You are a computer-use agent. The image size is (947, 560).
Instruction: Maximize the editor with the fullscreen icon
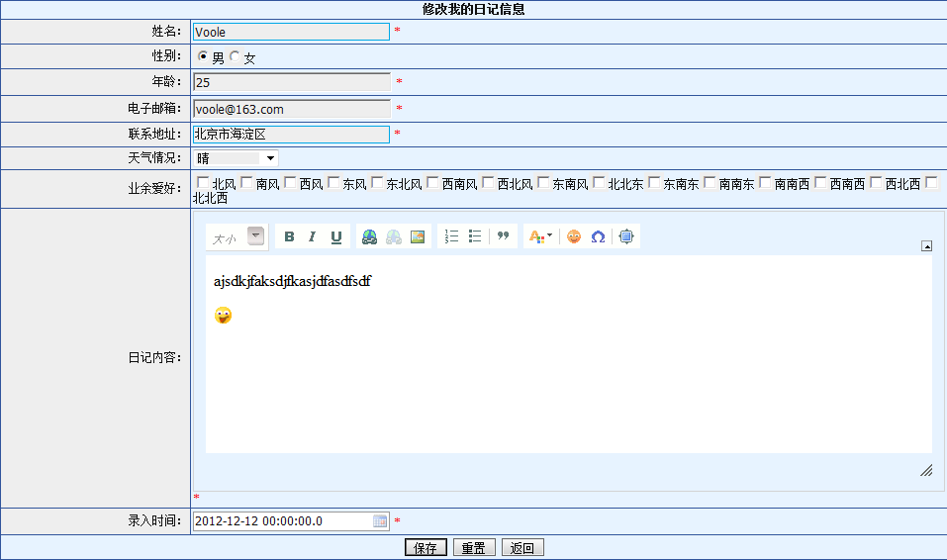[x=626, y=236]
